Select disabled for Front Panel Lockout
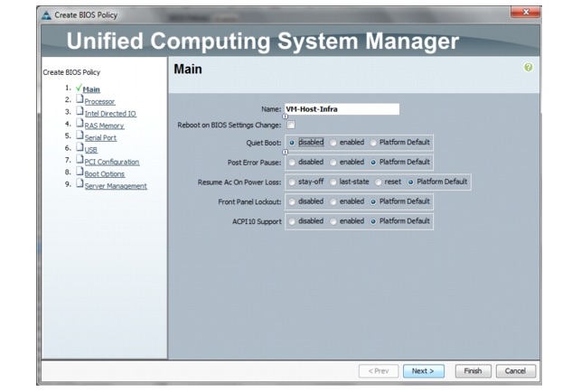 point(292,201)
